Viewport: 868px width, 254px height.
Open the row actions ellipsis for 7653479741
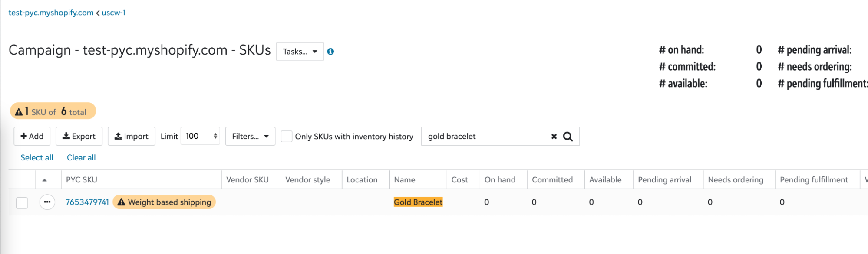[47, 202]
